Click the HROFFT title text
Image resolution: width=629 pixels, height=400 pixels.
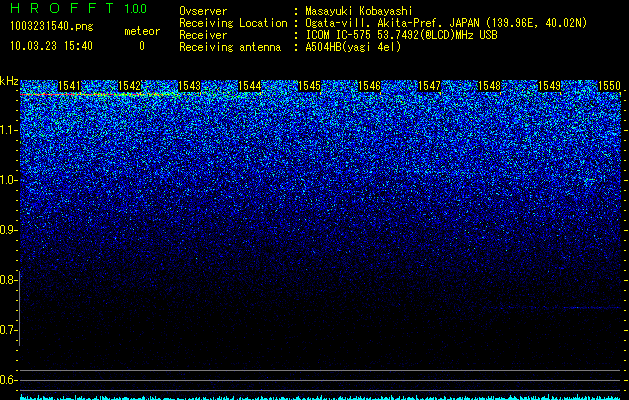click(62, 8)
